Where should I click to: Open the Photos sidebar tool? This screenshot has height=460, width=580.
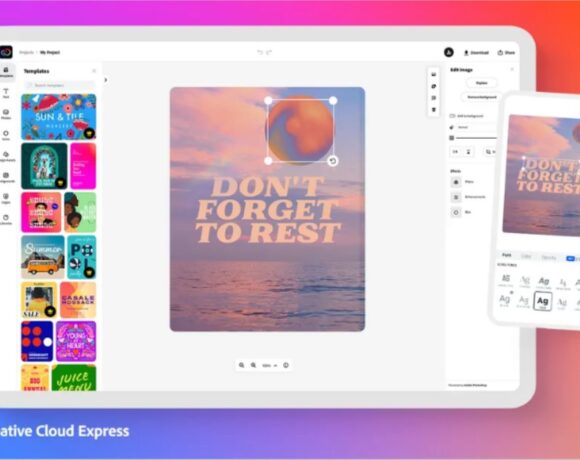[x=6, y=114]
